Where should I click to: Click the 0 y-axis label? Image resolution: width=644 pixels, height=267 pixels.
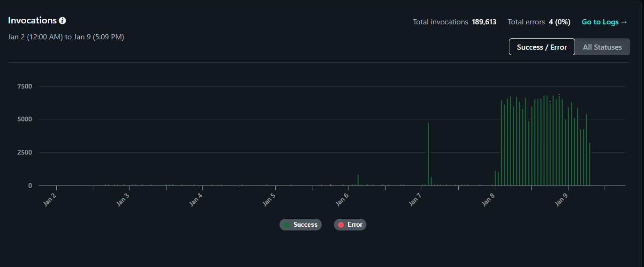[x=30, y=185]
